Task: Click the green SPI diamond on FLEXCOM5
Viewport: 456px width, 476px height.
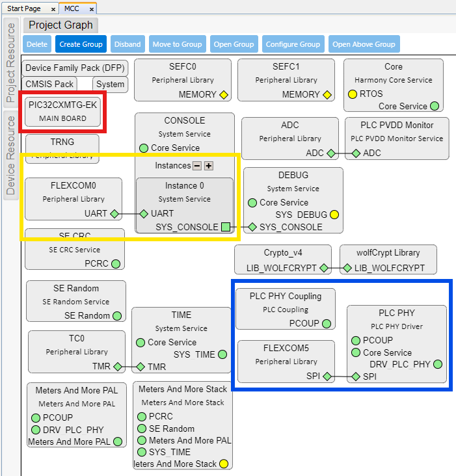Action: tap(327, 377)
